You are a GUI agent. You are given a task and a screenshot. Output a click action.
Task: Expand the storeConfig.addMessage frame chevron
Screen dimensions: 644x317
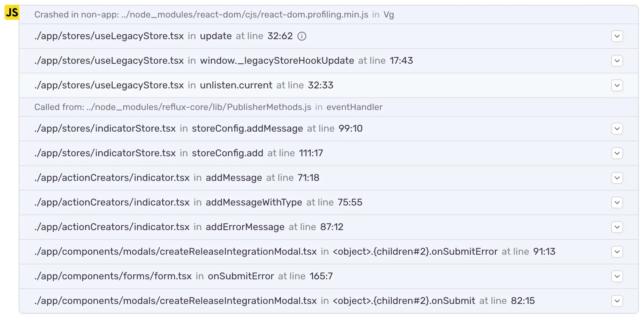[x=617, y=129]
